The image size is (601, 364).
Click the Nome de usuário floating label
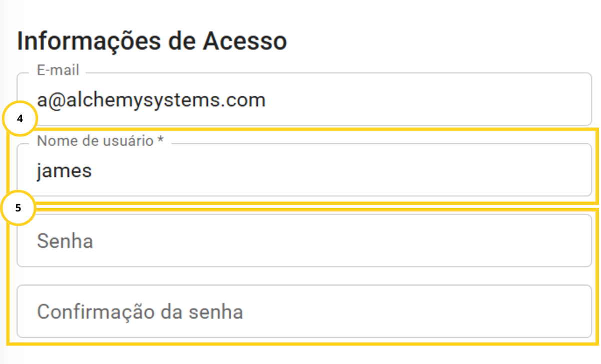[95, 141]
